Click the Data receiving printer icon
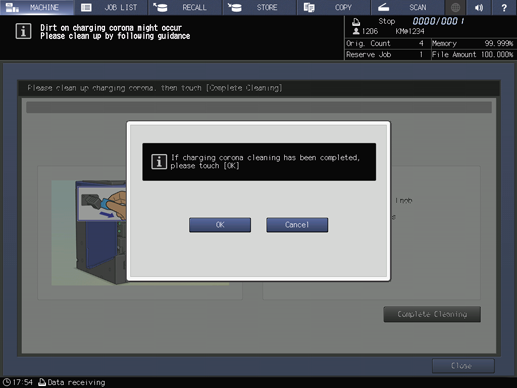The image size is (517, 388). pos(42,382)
